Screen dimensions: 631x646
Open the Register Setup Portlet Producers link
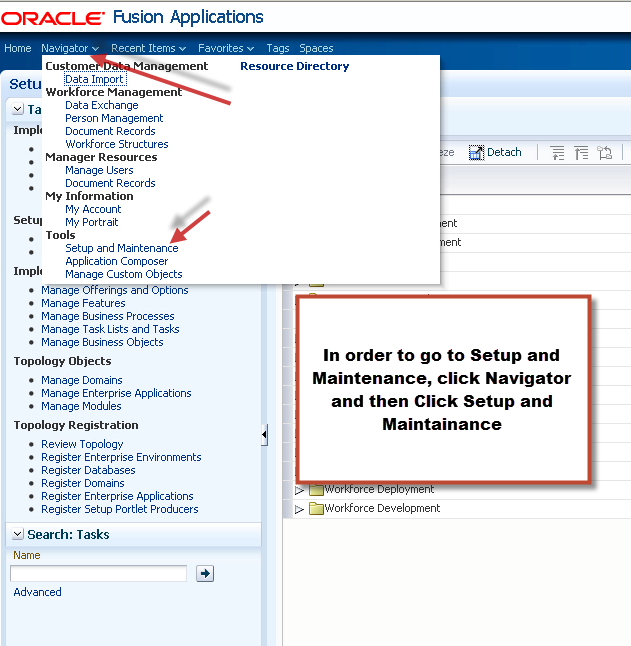pyautogui.click(x=120, y=509)
